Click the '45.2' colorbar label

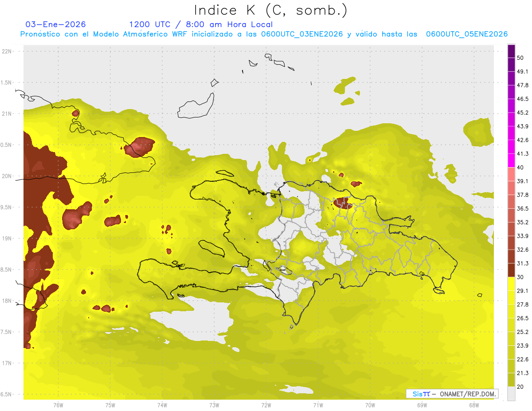click(x=522, y=113)
